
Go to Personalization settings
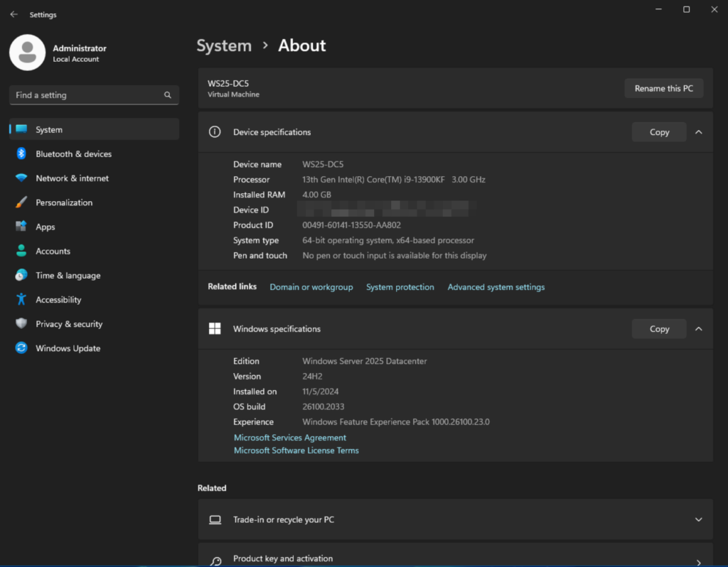(95, 202)
